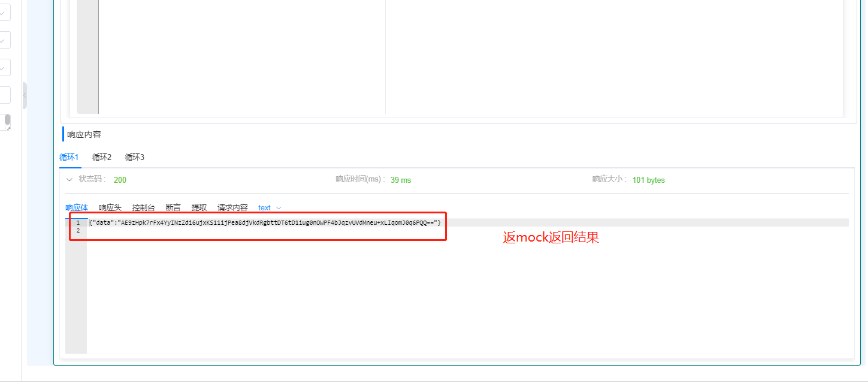This screenshot has height=383, width=868.
Task: Collapse the 状态码 section via its chevron
Action: 69,179
